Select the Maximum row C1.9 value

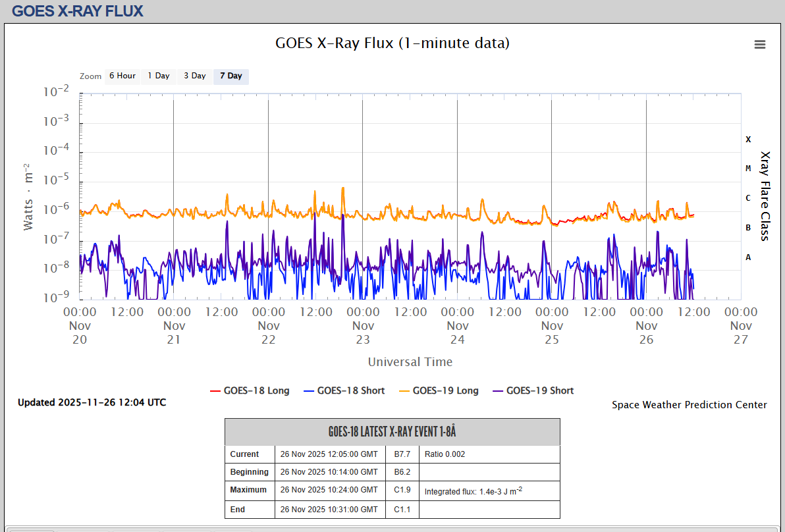click(x=402, y=490)
